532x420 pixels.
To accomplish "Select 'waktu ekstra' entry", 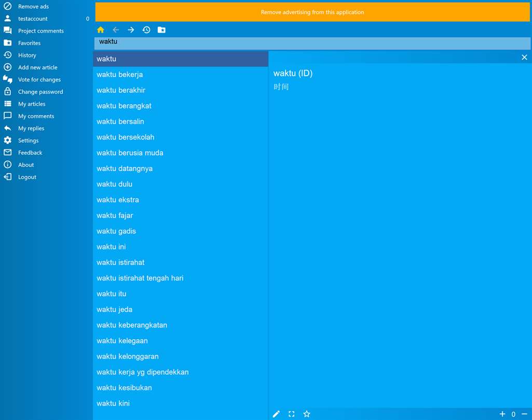I will click(x=181, y=200).
